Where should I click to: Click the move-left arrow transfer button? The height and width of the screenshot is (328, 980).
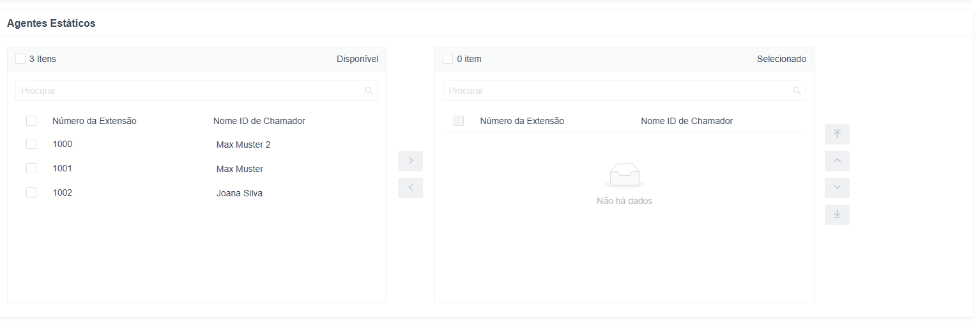coord(410,187)
